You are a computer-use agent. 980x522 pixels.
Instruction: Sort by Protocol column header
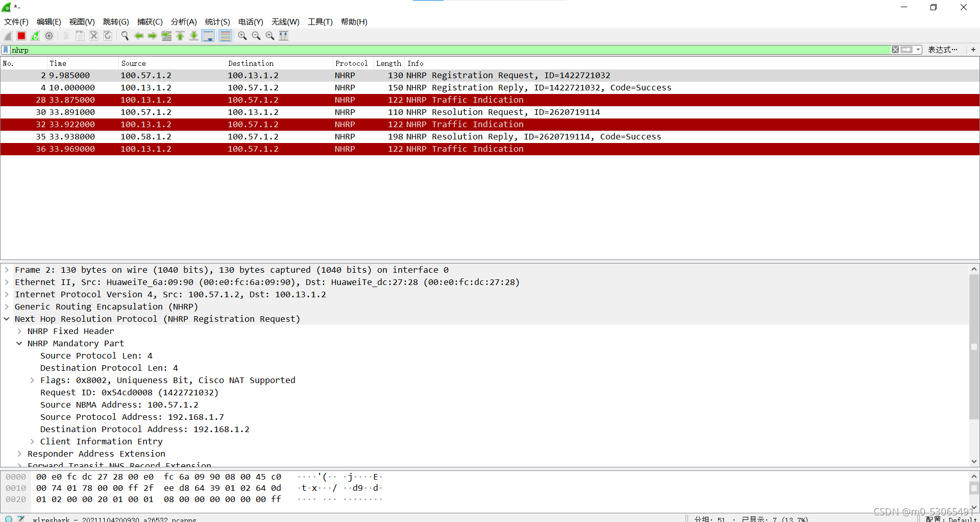352,63
